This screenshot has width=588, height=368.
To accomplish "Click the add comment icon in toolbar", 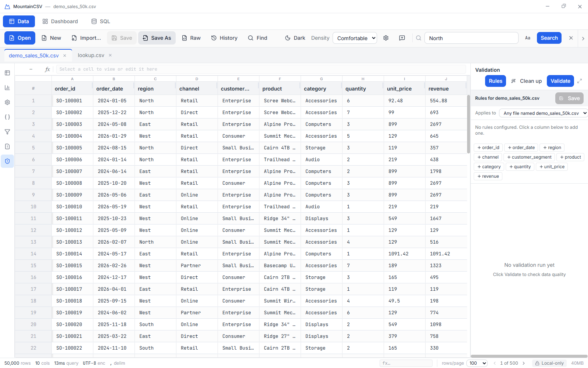I will [402, 38].
